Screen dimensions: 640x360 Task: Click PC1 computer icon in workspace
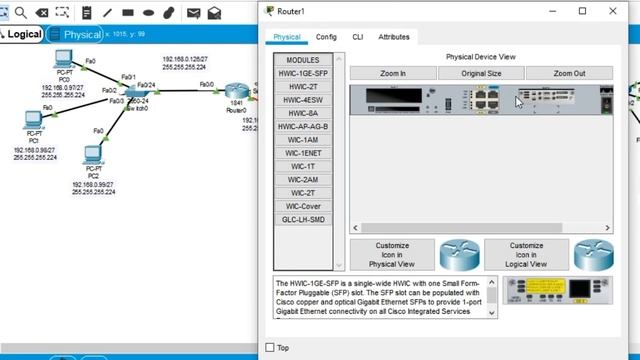33,120
